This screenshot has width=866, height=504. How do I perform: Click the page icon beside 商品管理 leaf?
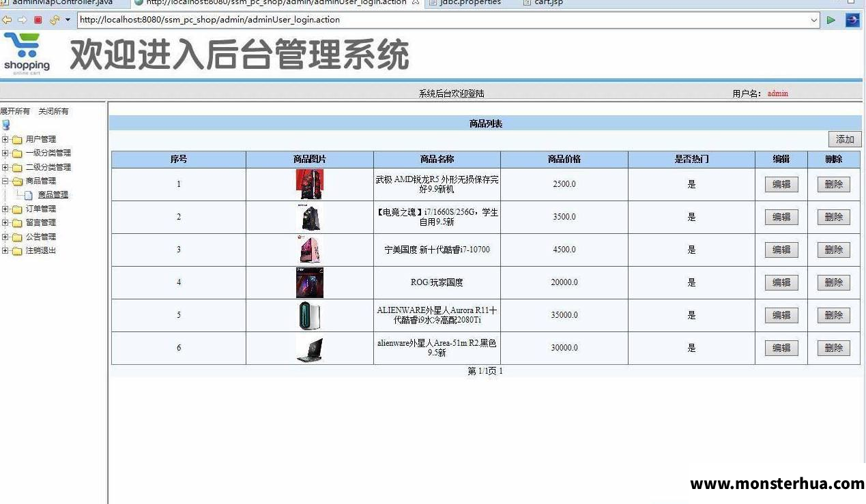point(29,195)
